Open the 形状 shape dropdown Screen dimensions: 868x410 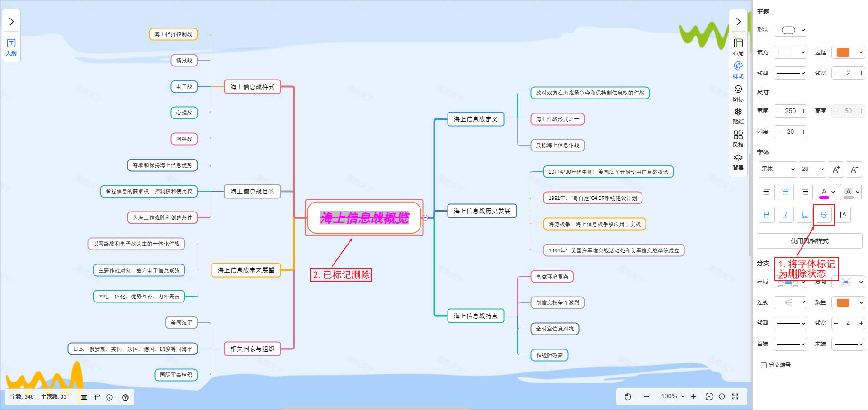click(x=790, y=30)
